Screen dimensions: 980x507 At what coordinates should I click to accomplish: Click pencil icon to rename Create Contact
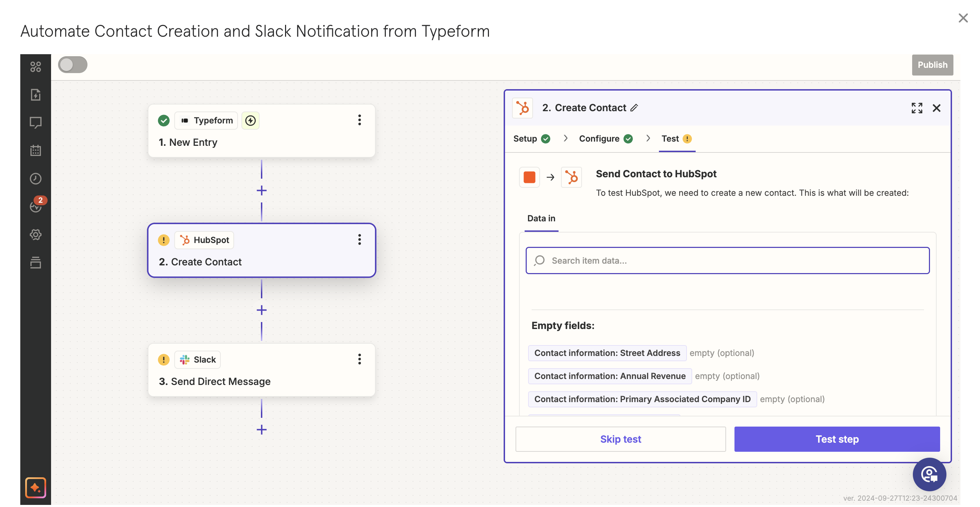click(634, 108)
